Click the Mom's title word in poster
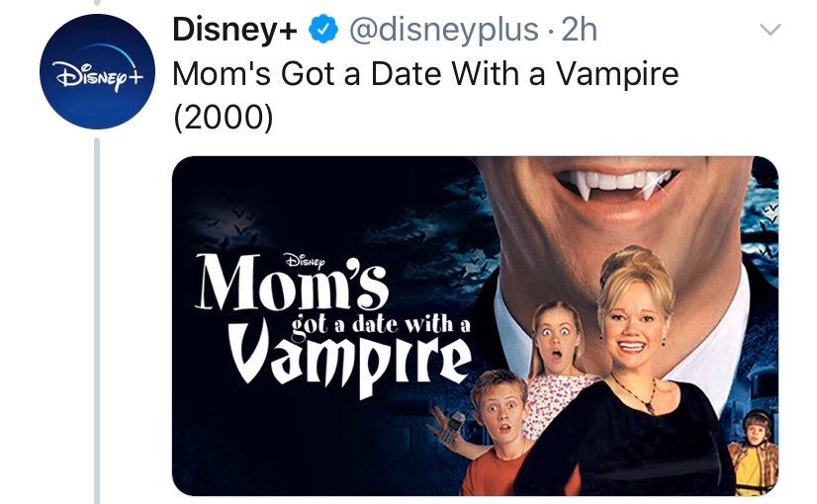The width and height of the screenshot is (817, 504). pos(292,284)
